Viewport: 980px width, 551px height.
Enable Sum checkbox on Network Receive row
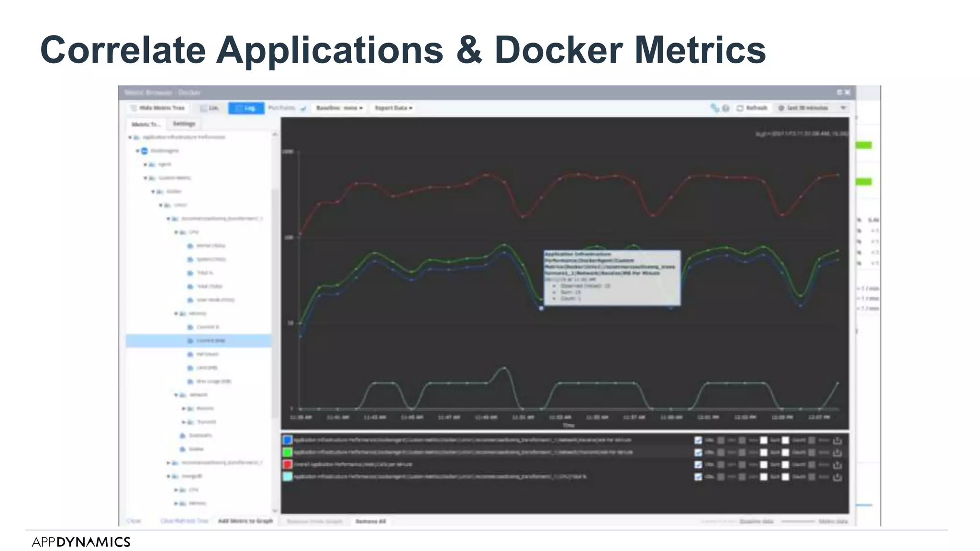[x=764, y=440]
